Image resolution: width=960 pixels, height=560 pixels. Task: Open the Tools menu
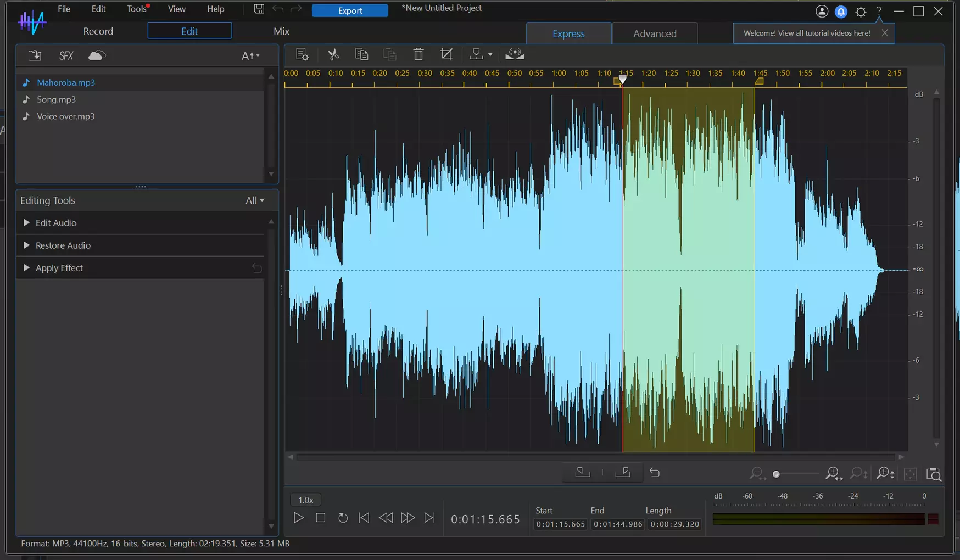(x=137, y=9)
